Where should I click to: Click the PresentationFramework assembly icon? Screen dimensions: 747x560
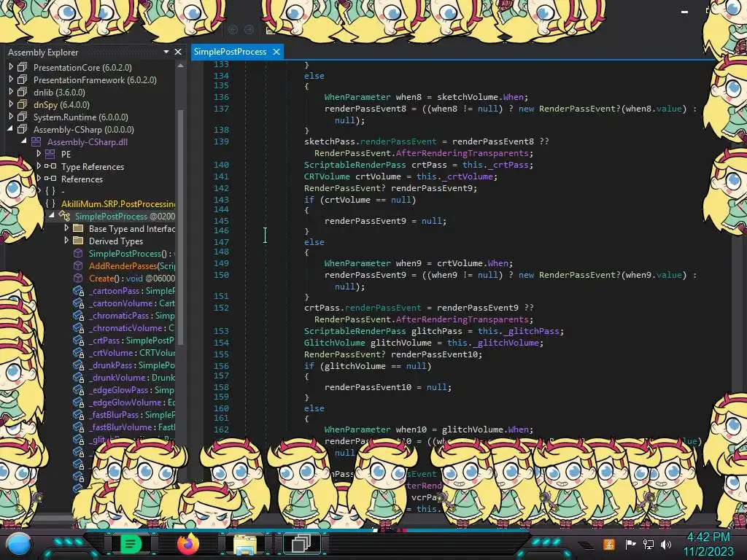coord(22,79)
